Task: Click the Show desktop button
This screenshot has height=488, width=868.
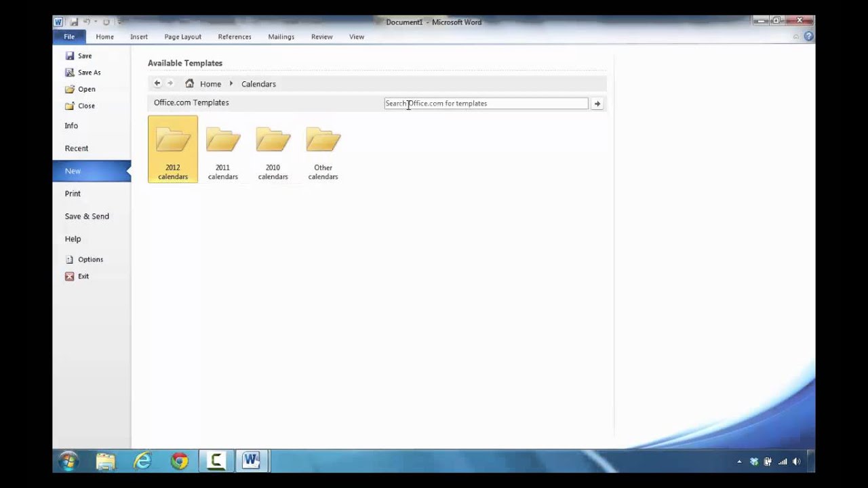Action: coord(812,461)
